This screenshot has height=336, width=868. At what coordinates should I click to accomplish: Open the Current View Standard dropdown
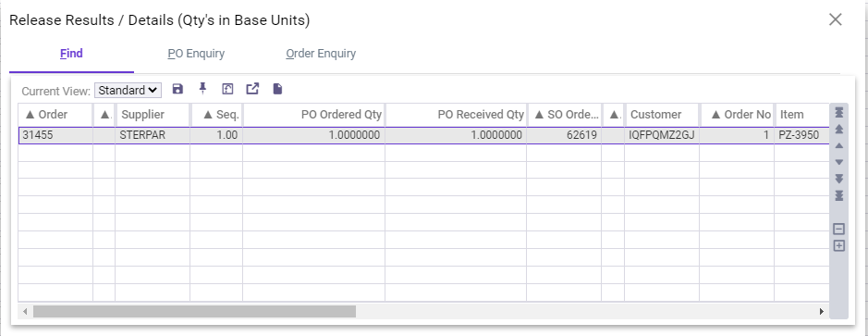click(128, 91)
